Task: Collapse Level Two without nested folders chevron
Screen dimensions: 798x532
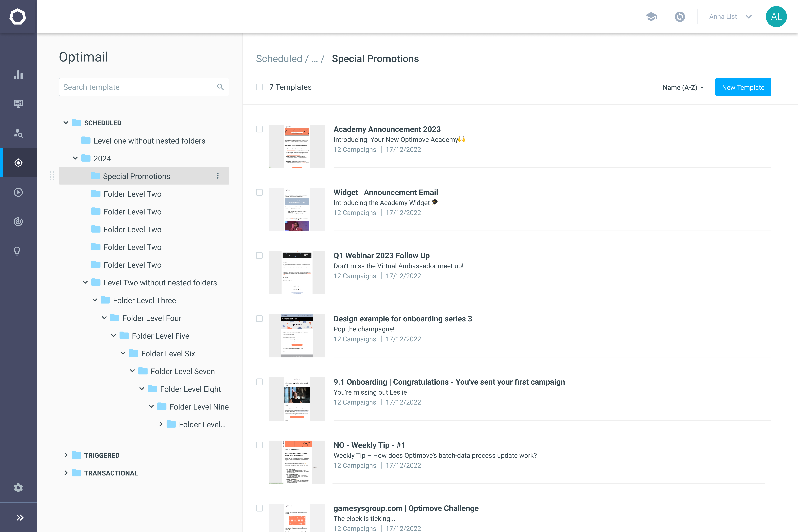Action: (x=85, y=282)
